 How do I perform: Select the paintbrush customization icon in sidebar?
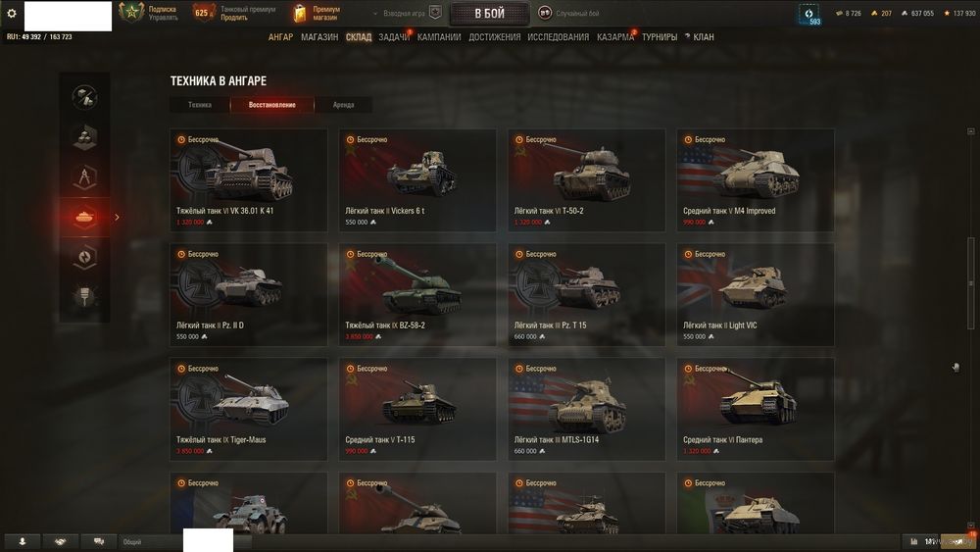point(84,296)
